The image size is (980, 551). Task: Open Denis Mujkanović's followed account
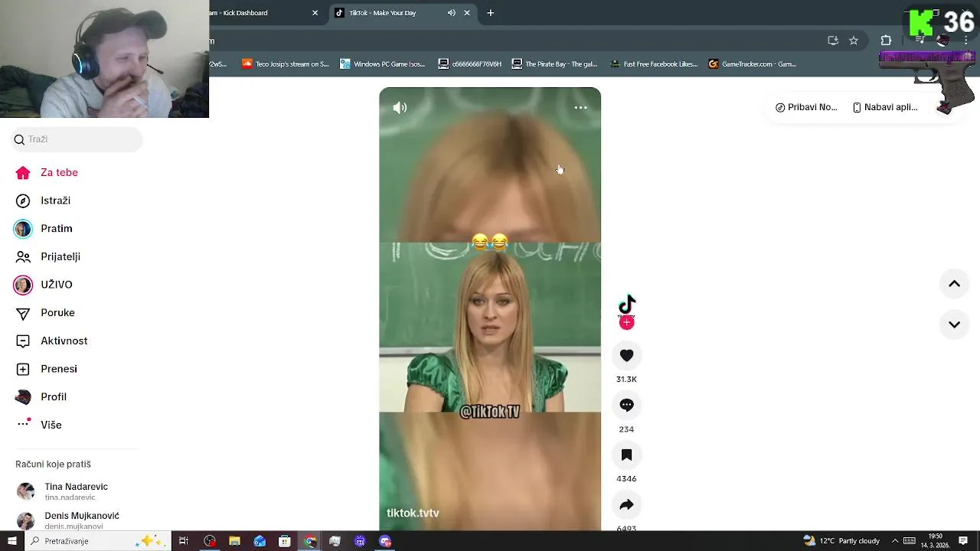coord(77,520)
